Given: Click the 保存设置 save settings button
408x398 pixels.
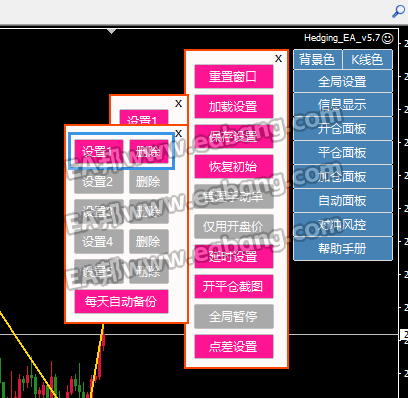Looking at the screenshot, I should click(234, 137).
